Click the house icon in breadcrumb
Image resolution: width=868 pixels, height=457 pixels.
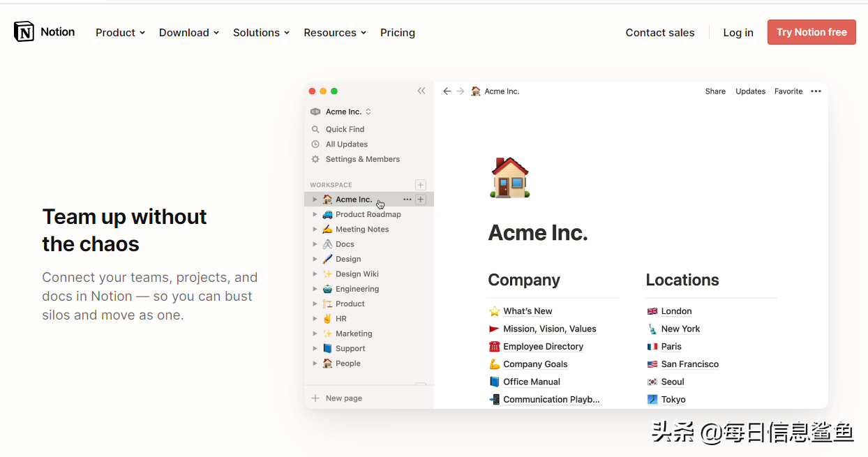pyautogui.click(x=476, y=91)
